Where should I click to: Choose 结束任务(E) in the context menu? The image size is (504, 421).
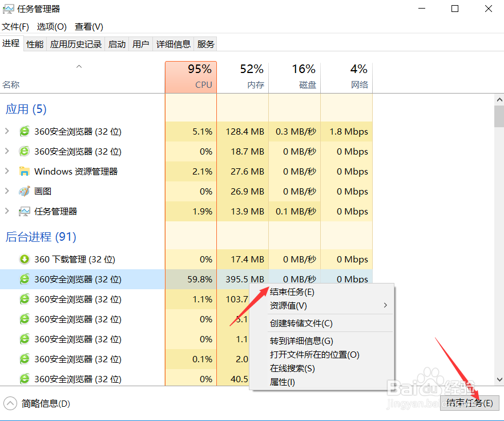(322, 292)
